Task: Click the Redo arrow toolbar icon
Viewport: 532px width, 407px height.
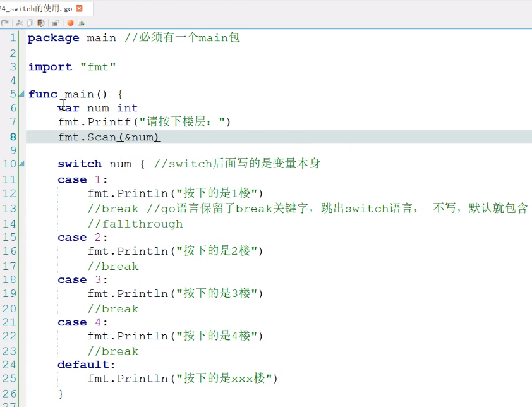Action: click(5, 22)
